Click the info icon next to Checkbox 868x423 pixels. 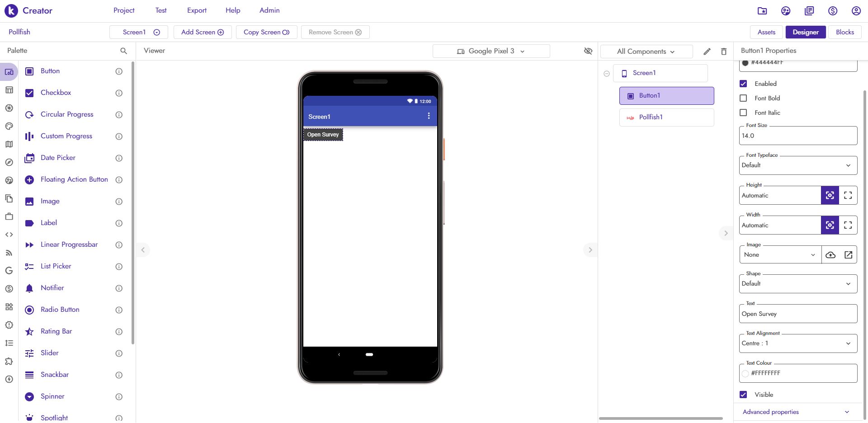point(119,93)
